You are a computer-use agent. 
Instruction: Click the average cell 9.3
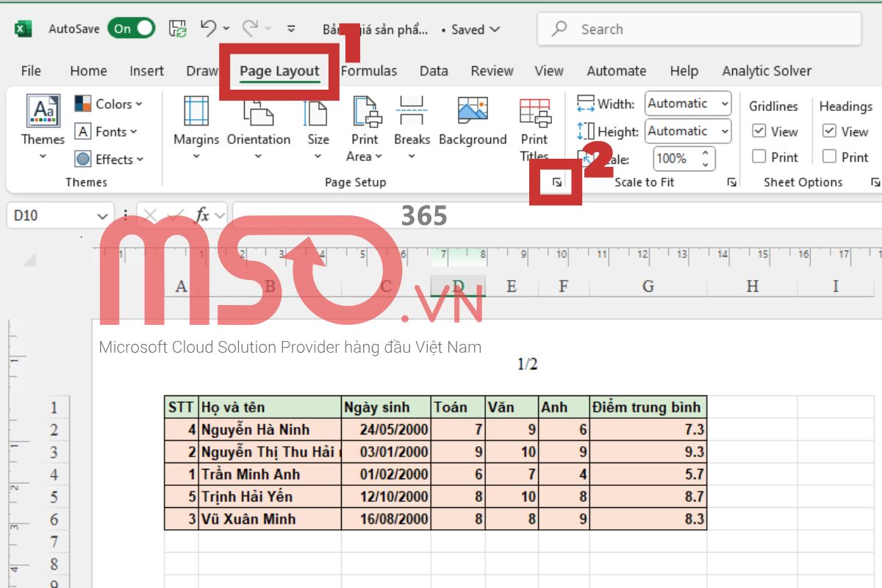pos(648,452)
